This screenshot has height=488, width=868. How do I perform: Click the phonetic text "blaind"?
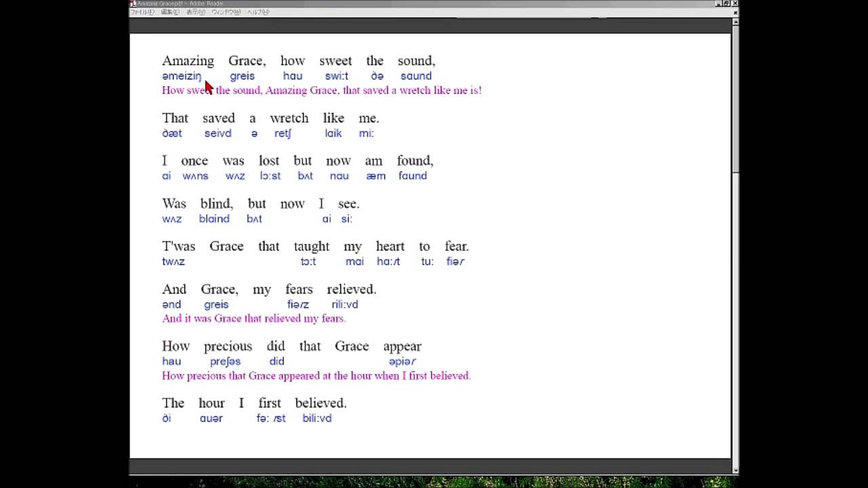click(x=214, y=219)
